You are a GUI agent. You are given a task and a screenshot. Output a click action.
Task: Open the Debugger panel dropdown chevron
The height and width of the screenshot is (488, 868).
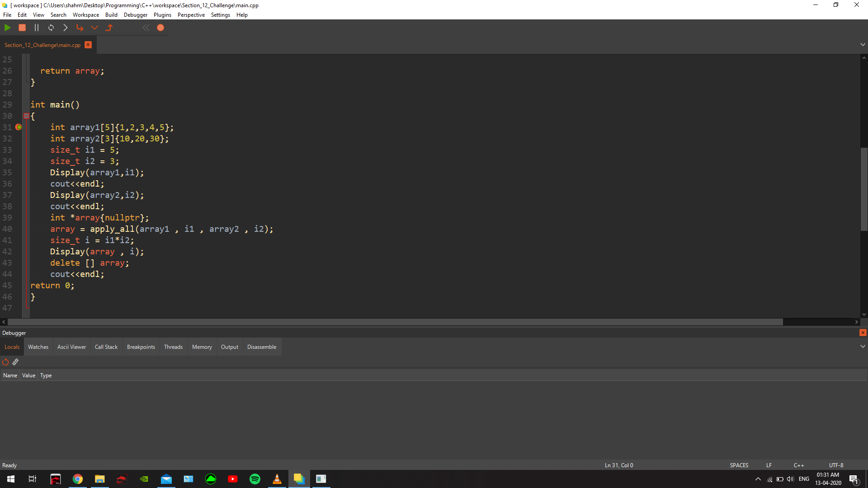(x=863, y=346)
